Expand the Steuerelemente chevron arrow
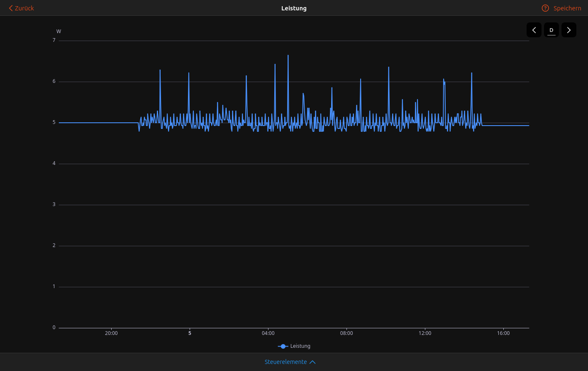This screenshot has width=588, height=371. click(313, 362)
